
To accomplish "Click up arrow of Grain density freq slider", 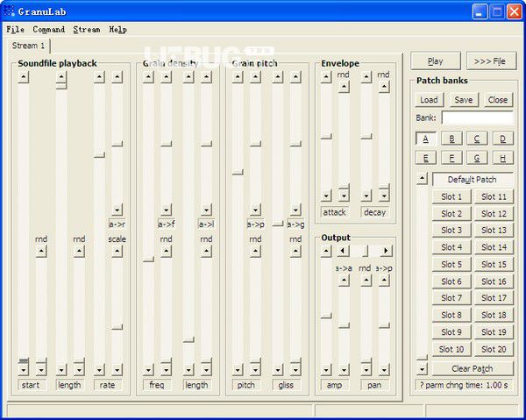I will pos(149,77).
